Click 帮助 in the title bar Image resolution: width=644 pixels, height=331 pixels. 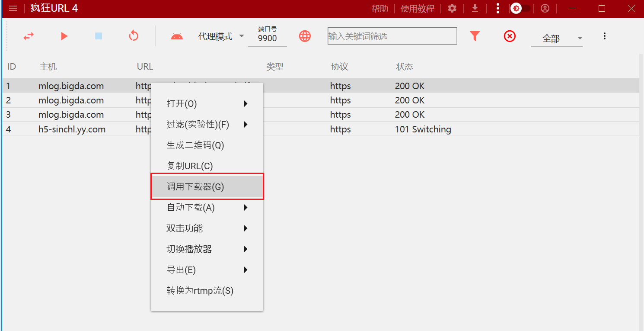pos(379,8)
